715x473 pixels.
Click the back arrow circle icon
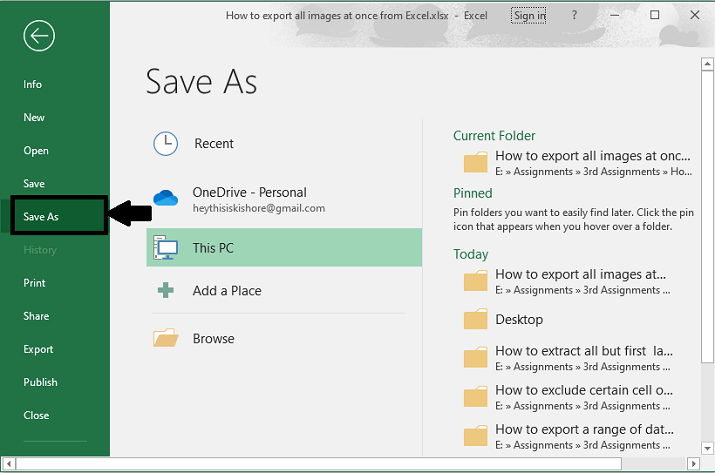pyautogui.click(x=40, y=37)
